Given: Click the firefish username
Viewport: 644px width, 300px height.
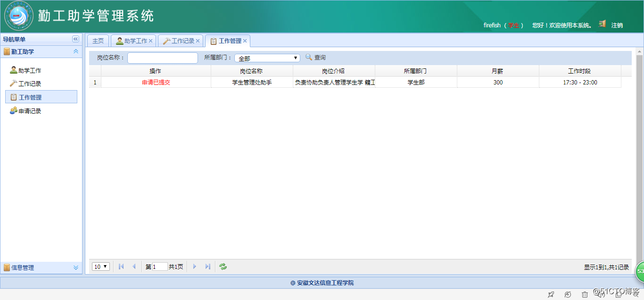Looking at the screenshot, I should 492,25.
